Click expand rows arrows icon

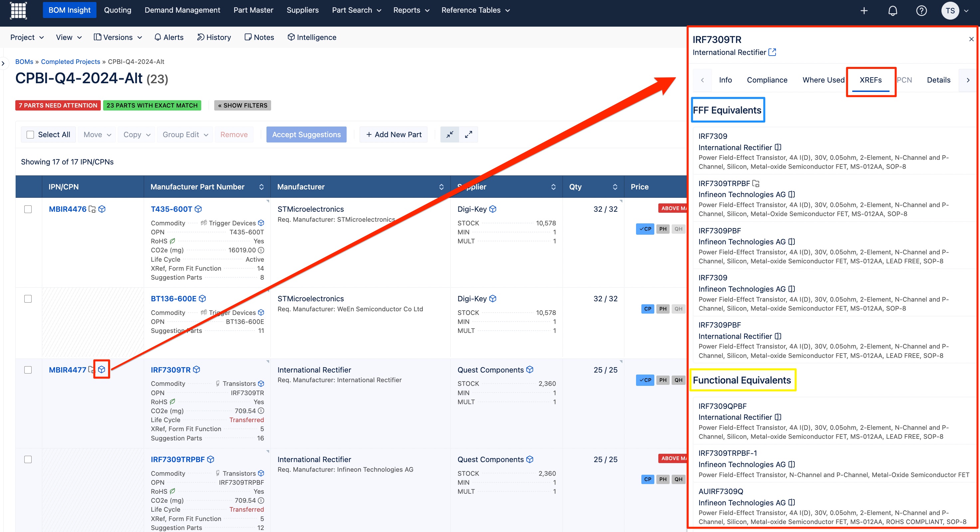pyautogui.click(x=469, y=134)
